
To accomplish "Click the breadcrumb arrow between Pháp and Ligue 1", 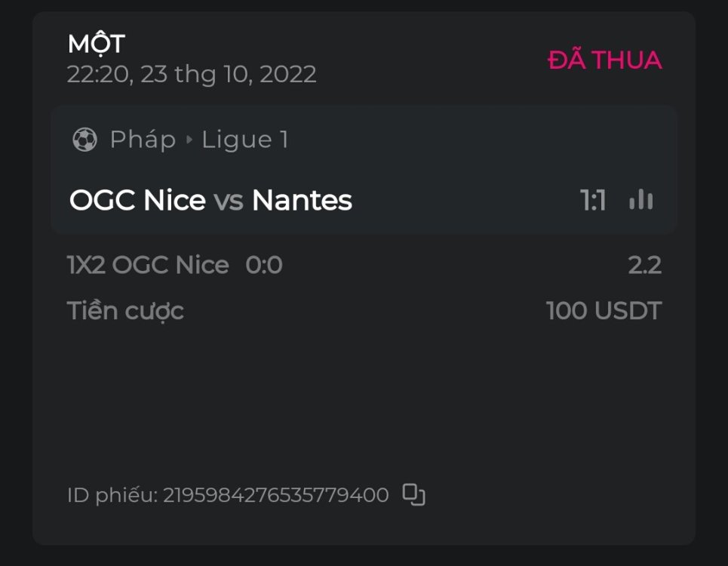I will 189,140.
